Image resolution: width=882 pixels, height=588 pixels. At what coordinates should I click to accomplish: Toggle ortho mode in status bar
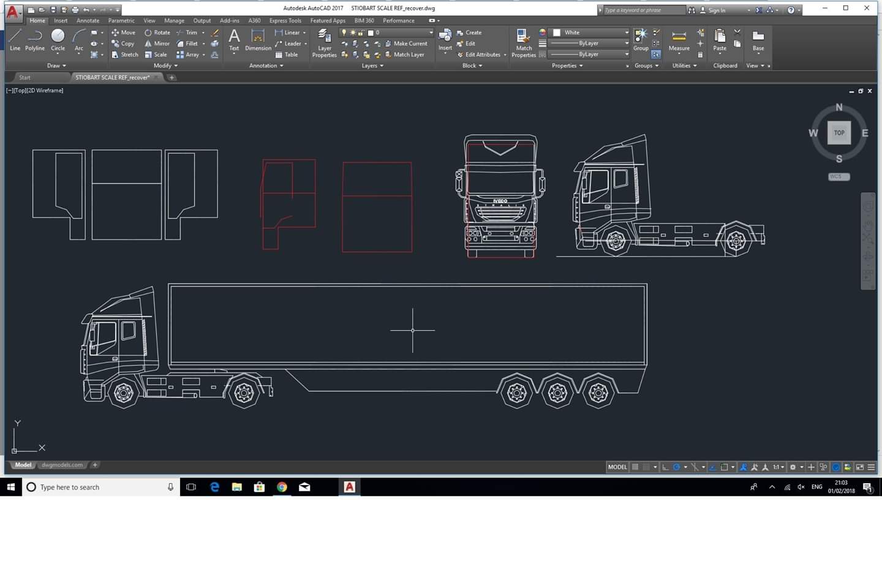tap(665, 467)
